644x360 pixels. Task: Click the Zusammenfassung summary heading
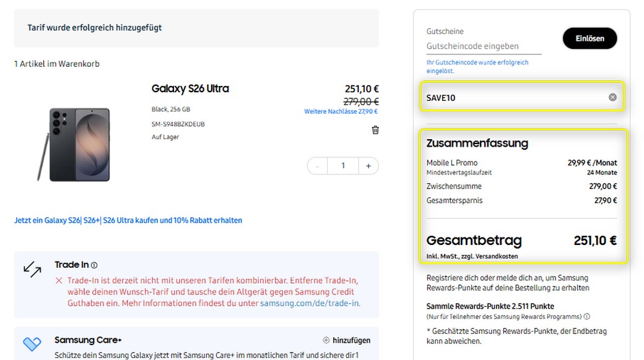[x=479, y=143]
